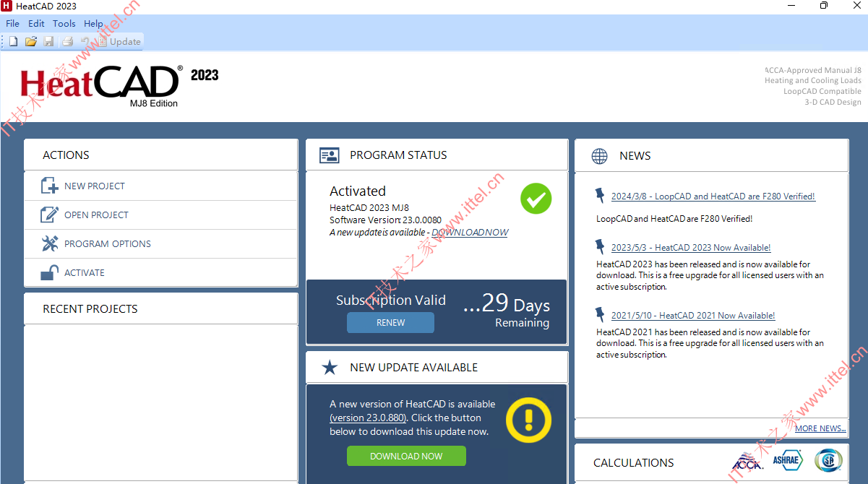Click the Print toolbar icon

[x=68, y=41]
